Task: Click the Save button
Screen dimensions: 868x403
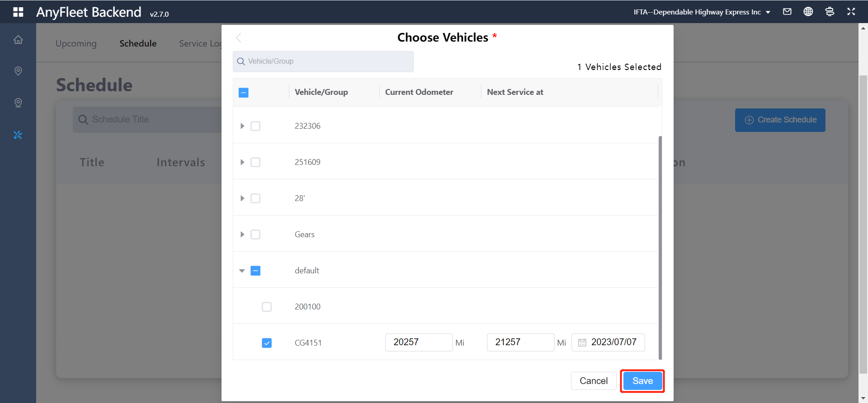Action: click(642, 381)
